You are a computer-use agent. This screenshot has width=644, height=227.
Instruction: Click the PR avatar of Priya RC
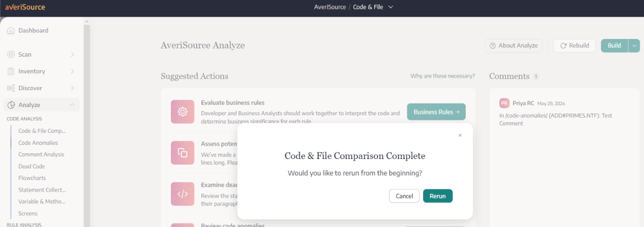tap(504, 103)
